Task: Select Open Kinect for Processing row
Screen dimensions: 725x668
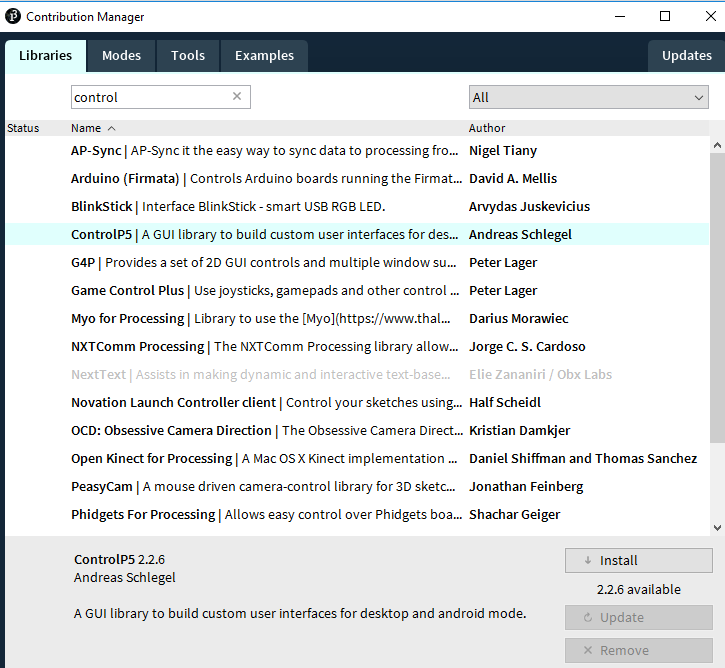Action: click(357, 459)
